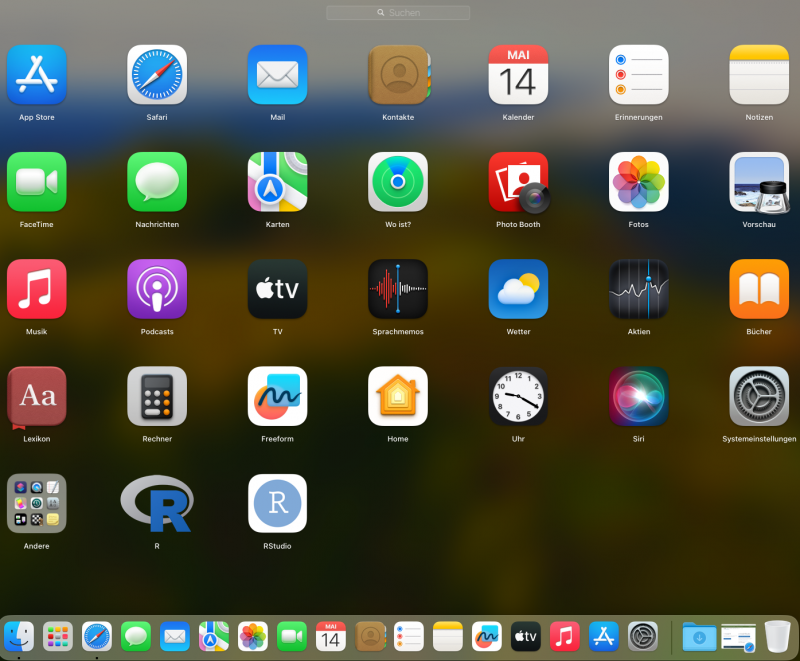800x661 pixels.
Task: Open Freeform in the Launchpad grid
Action: click(x=278, y=396)
